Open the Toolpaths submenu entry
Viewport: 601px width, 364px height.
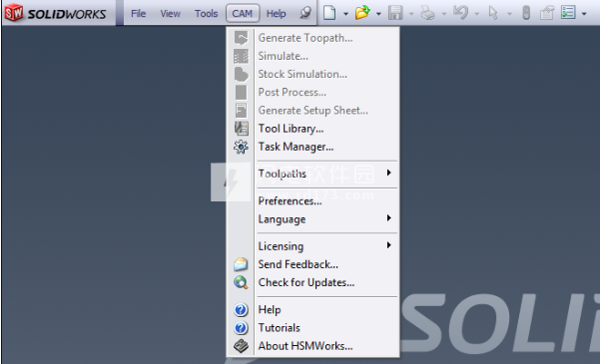pyautogui.click(x=313, y=174)
